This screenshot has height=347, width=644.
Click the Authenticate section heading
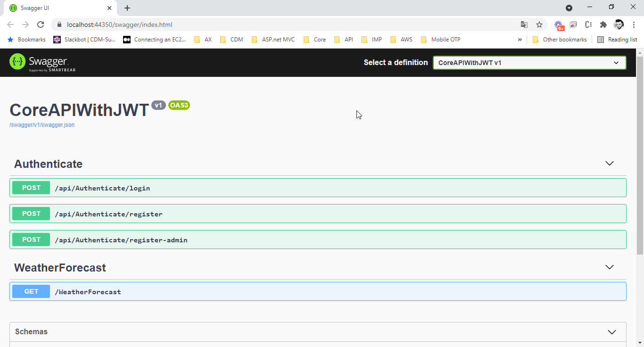point(48,164)
